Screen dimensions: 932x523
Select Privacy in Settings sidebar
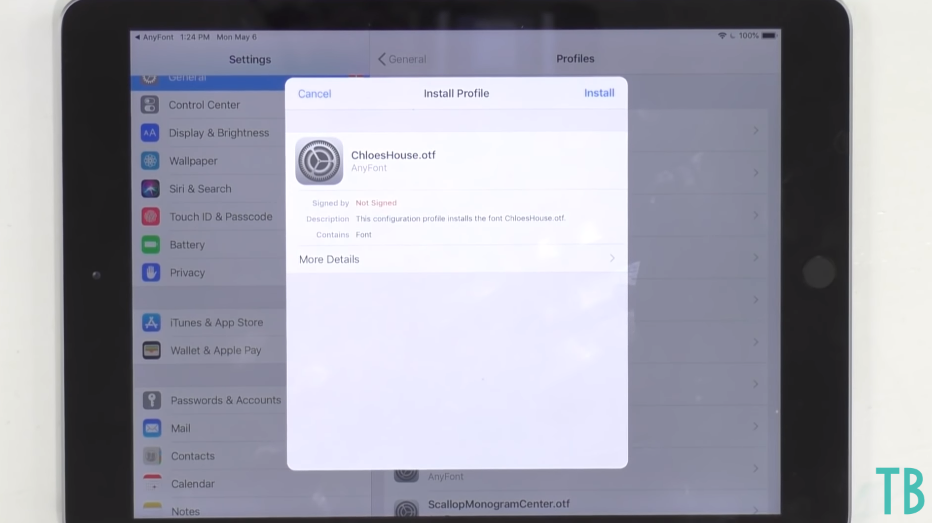[210, 273]
